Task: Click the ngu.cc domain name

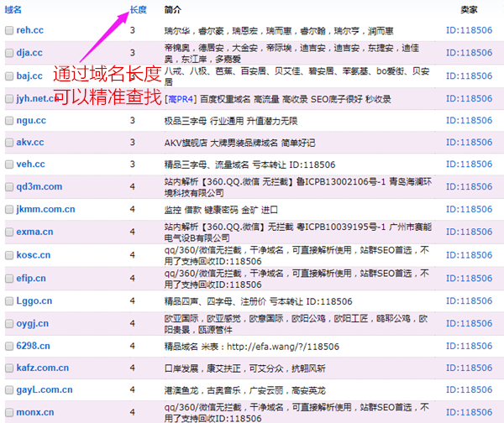Action: 30,121
